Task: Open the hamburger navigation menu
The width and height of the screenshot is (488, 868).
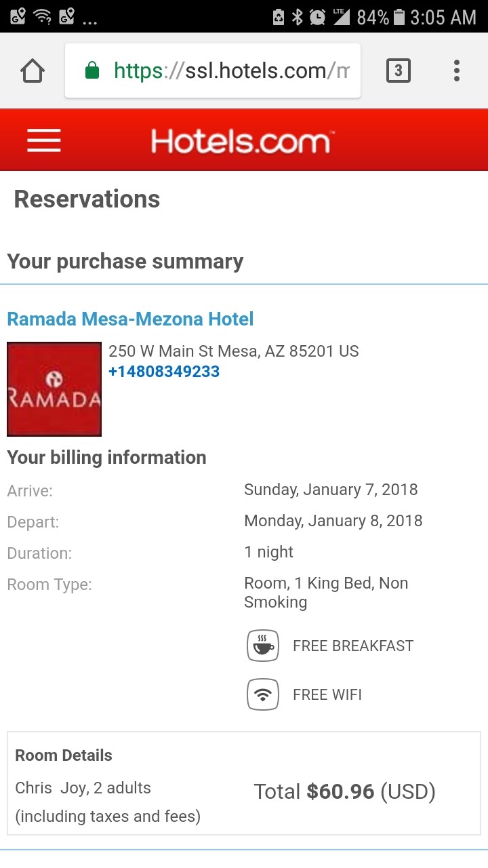Action: [x=44, y=140]
